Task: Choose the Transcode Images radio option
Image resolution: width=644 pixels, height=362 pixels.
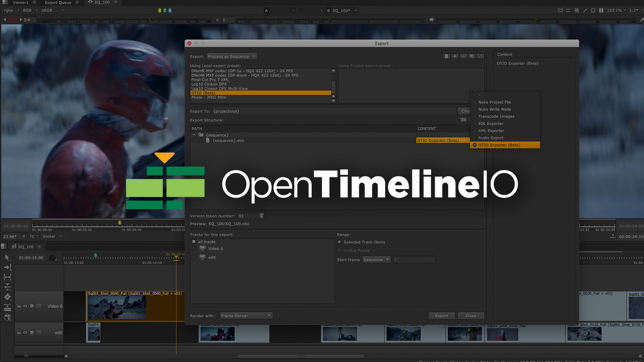Action: point(475,116)
